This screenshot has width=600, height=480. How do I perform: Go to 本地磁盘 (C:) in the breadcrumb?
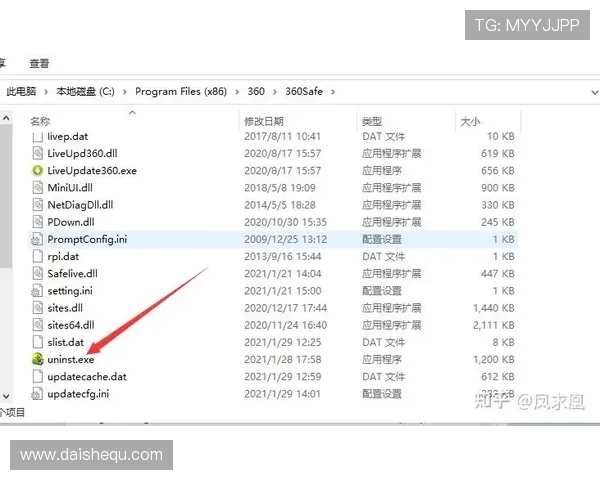[85, 91]
